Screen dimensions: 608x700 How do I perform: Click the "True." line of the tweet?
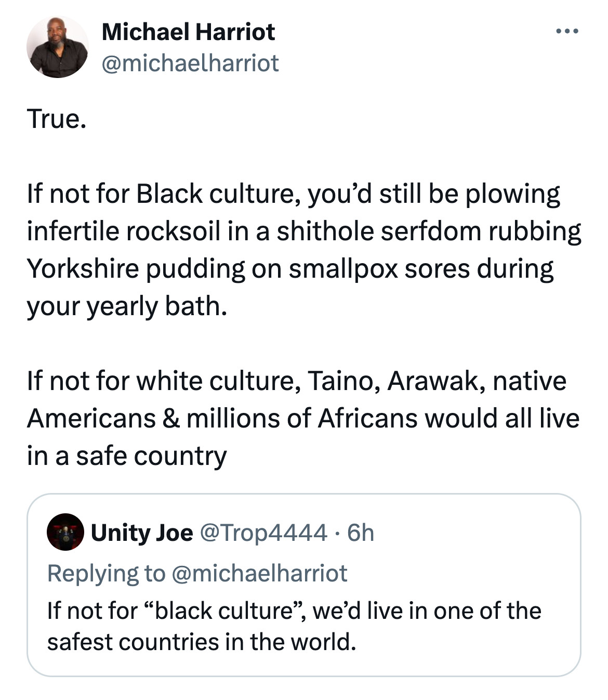point(56,119)
